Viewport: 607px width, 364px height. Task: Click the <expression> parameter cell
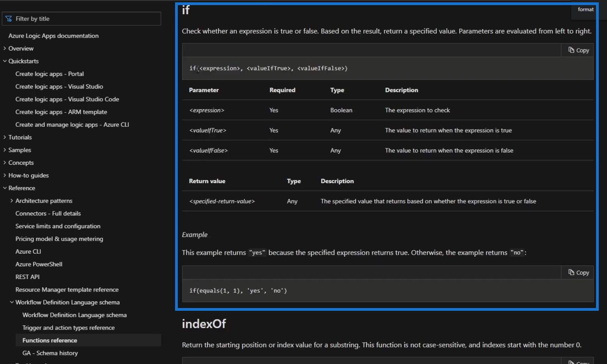[x=207, y=110]
